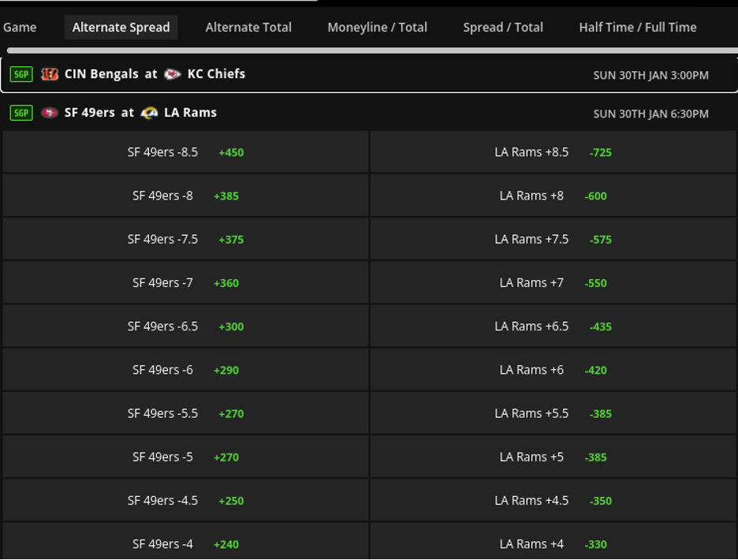Expand the CIN Bengals at KC Chiefs game
The height and width of the screenshot is (560, 738).
click(369, 74)
